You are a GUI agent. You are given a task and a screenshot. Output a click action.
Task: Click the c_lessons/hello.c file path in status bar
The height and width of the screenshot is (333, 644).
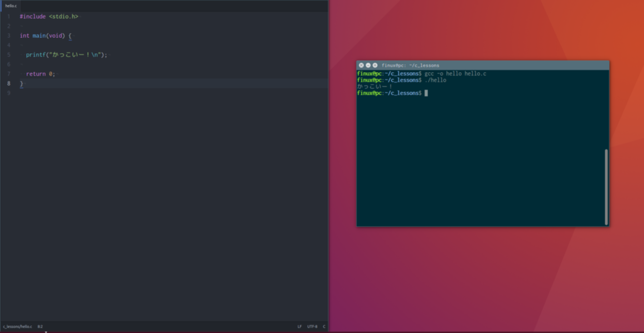tap(17, 327)
